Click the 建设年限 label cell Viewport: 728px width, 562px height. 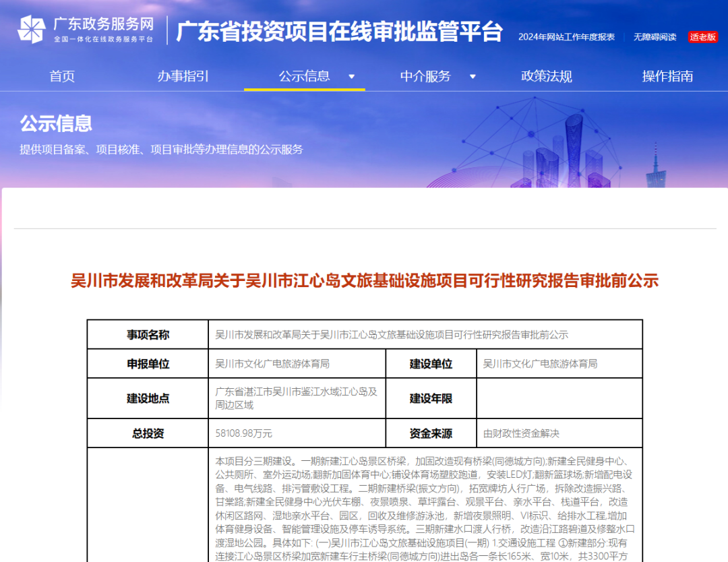click(431, 398)
